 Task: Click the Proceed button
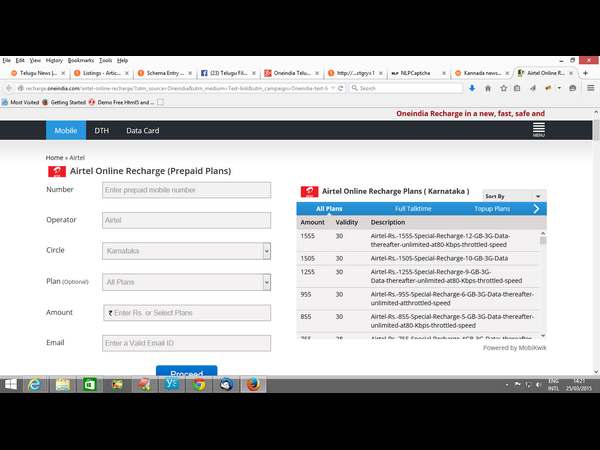coord(186,373)
